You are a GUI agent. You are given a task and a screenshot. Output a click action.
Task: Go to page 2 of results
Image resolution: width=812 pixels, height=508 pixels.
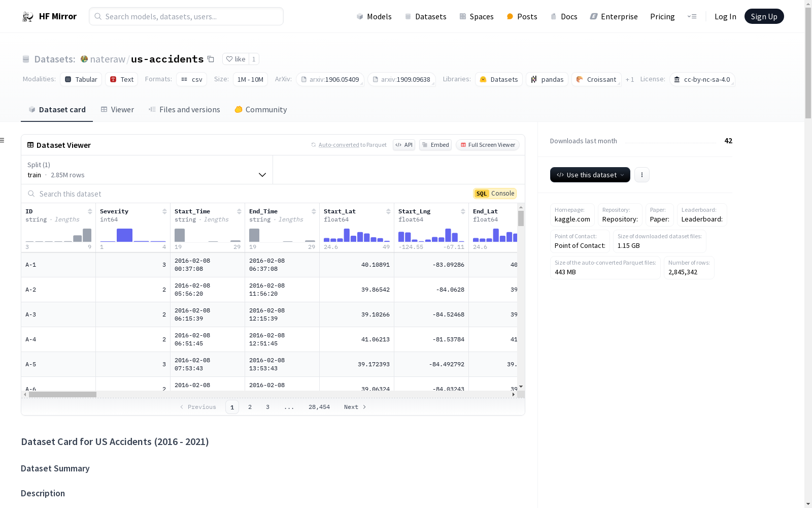click(250, 407)
